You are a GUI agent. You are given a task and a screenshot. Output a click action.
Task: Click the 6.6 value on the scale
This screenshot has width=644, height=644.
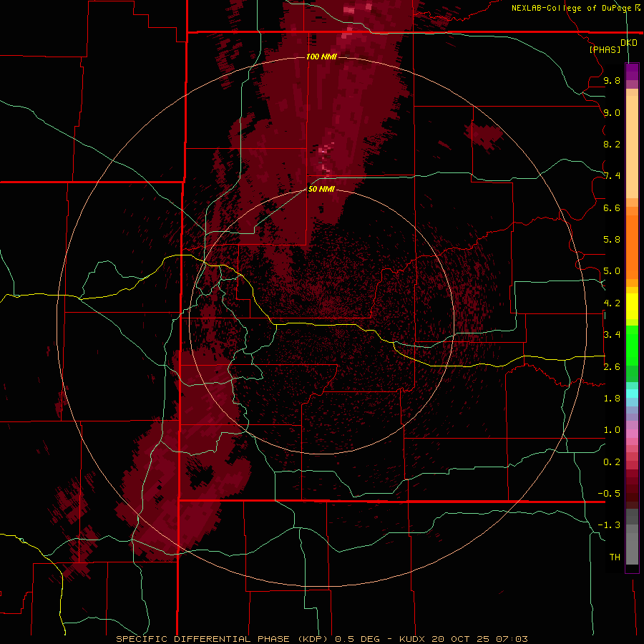(612, 208)
